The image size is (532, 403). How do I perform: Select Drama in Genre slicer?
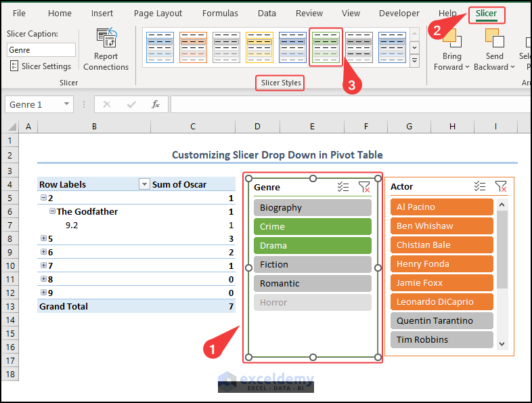pyautogui.click(x=313, y=245)
